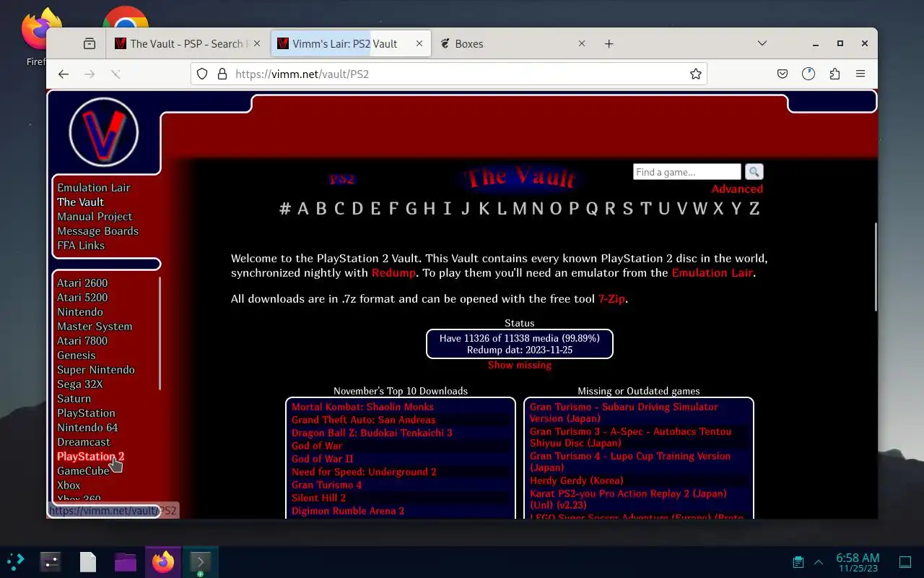Viewport: 924px width, 578px height.
Task: Select Atari 2600 system
Action: click(x=82, y=282)
